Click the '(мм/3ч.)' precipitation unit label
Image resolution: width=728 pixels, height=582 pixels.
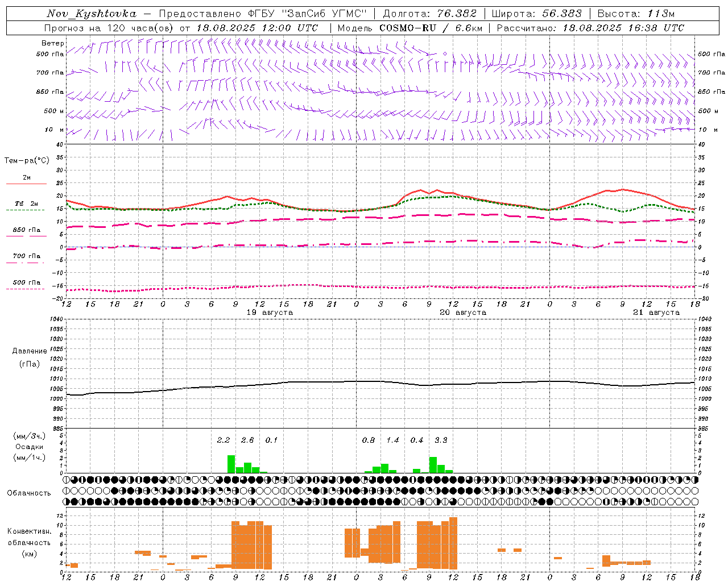(30, 436)
